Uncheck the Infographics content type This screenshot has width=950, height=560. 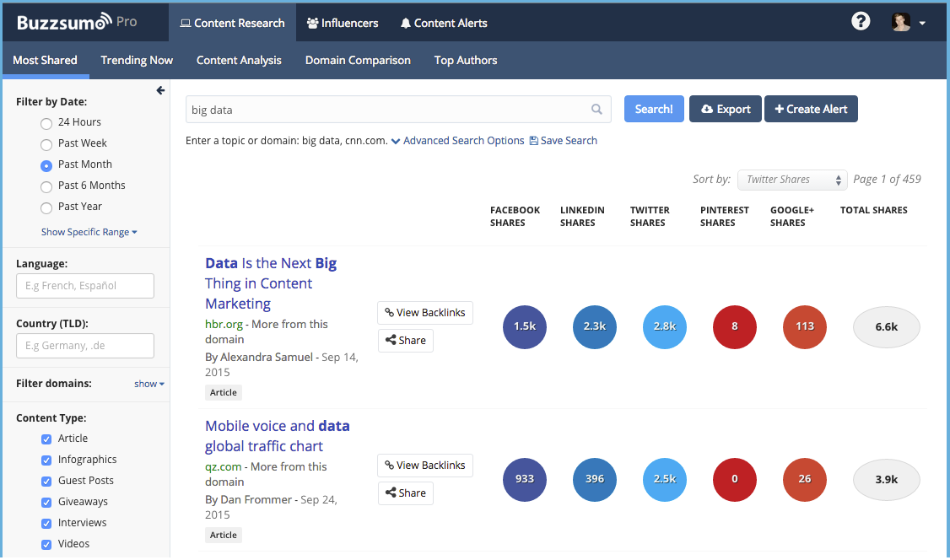[x=46, y=460]
